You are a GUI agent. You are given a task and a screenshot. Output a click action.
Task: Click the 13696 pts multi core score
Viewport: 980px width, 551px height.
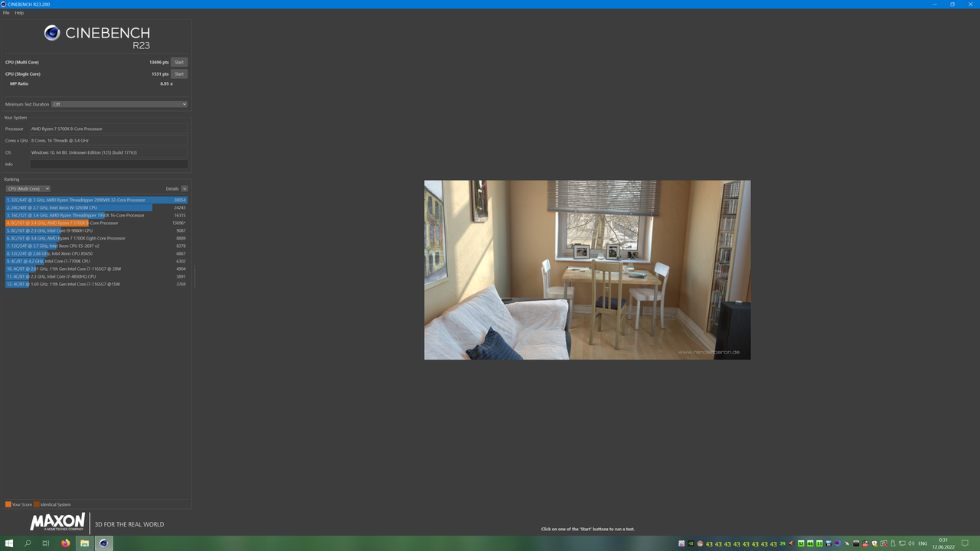point(158,62)
